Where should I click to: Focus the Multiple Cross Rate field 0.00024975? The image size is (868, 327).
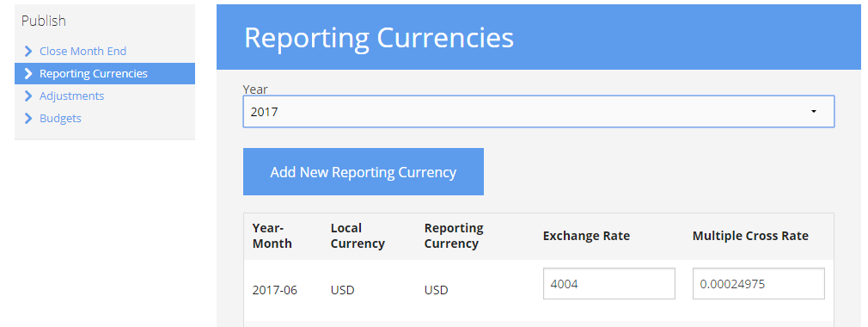click(758, 284)
